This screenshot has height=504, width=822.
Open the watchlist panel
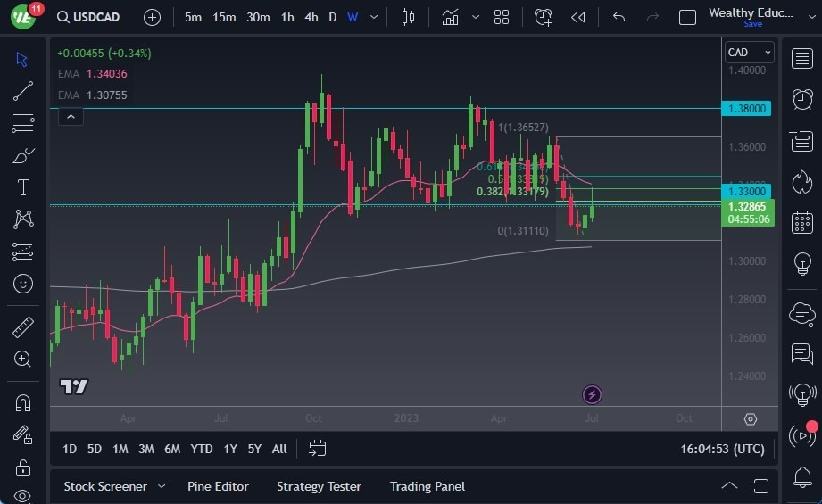[802, 58]
